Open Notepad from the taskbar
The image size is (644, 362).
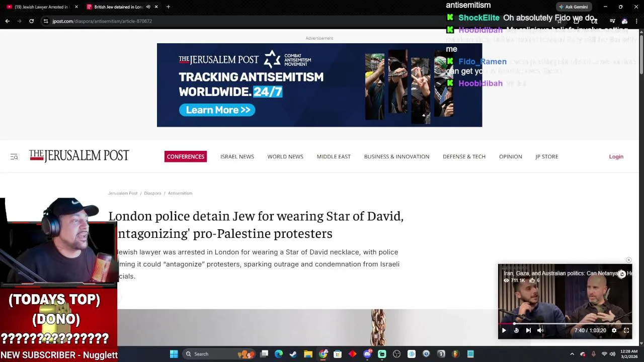[470, 354]
